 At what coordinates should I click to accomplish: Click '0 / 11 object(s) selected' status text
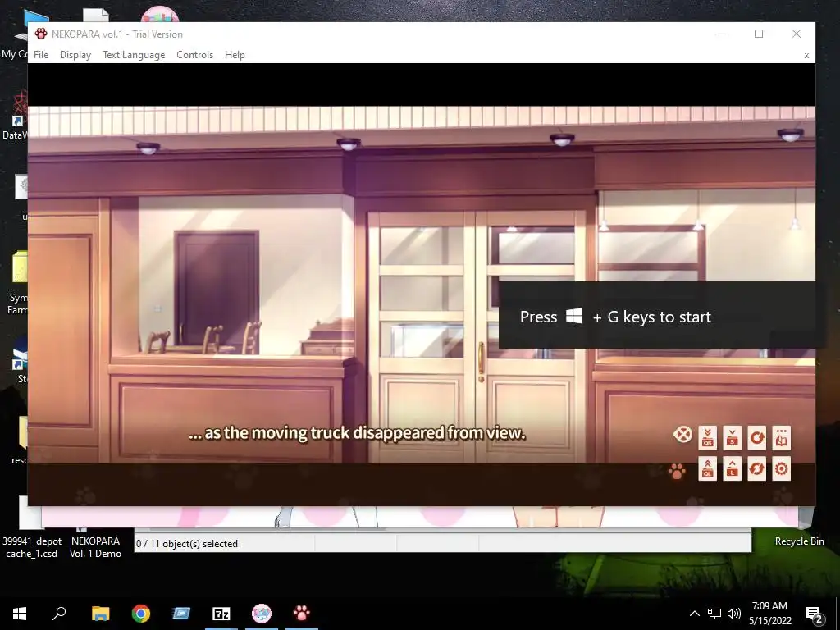[186, 543]
